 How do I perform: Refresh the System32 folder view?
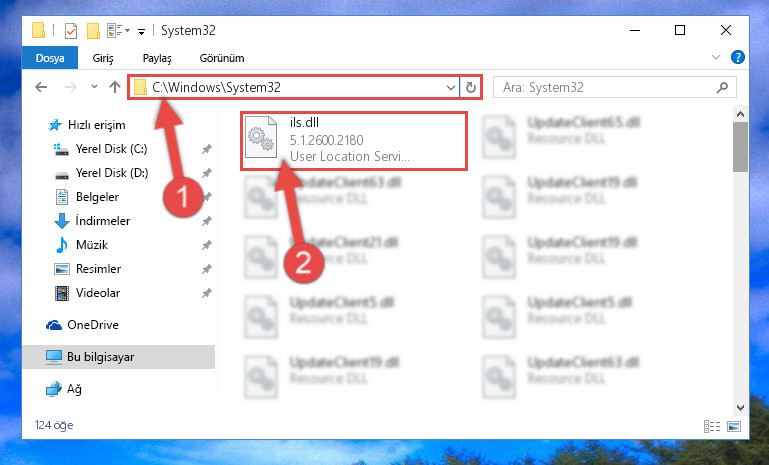470,87
